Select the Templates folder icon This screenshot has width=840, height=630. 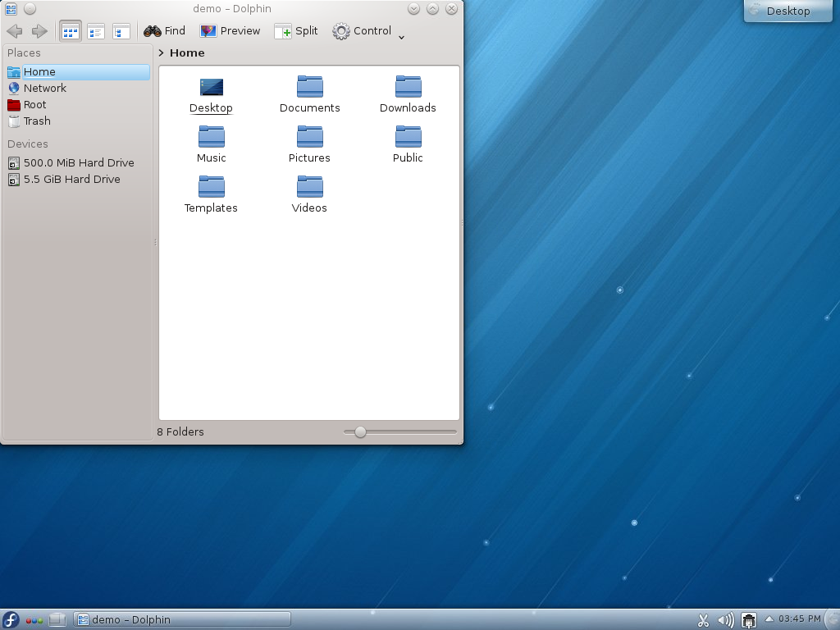(211, 186)
